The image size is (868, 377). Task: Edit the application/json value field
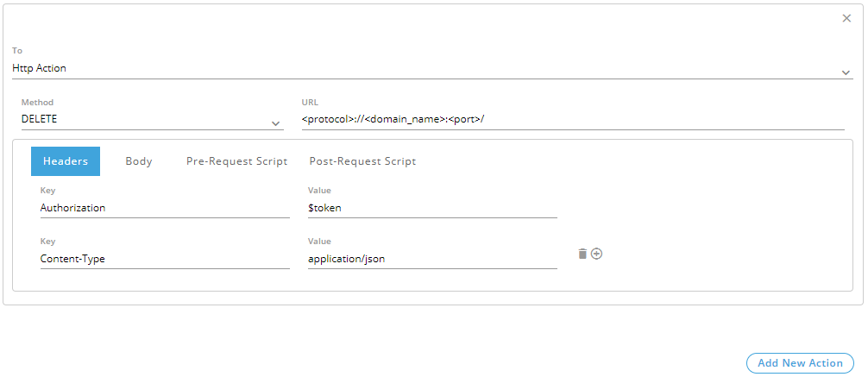tap(432, 259)
